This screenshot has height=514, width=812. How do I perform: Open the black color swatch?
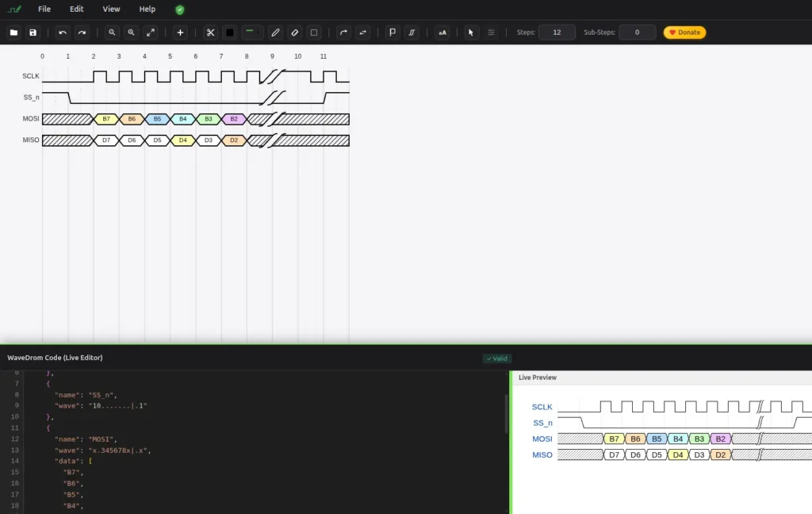(x=230, y=33)
